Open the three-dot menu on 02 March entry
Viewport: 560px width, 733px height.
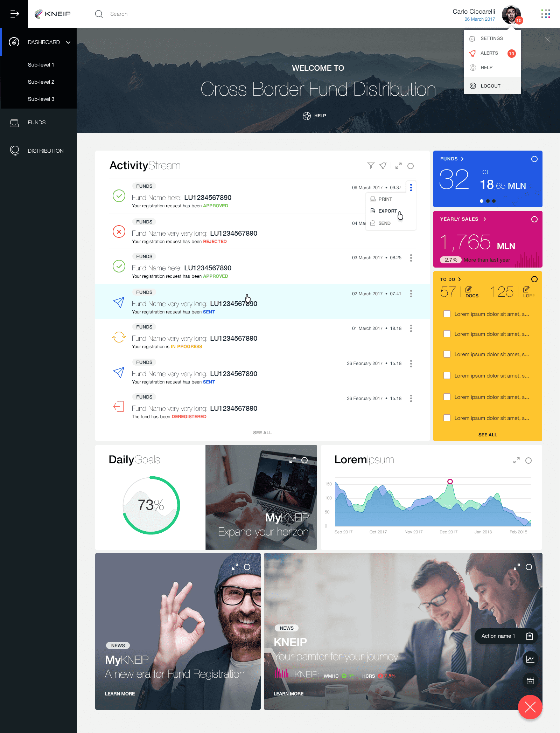click(411, 293)
